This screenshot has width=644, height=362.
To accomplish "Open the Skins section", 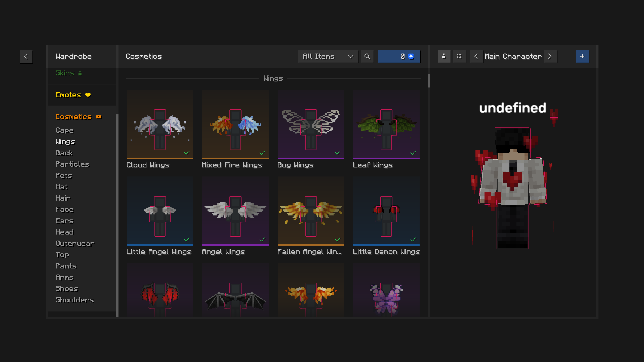I will point(65,73).
